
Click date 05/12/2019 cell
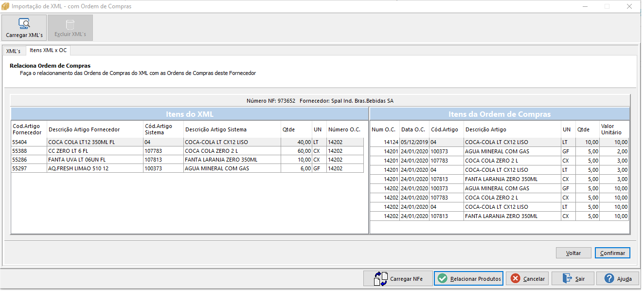point(414,142)
